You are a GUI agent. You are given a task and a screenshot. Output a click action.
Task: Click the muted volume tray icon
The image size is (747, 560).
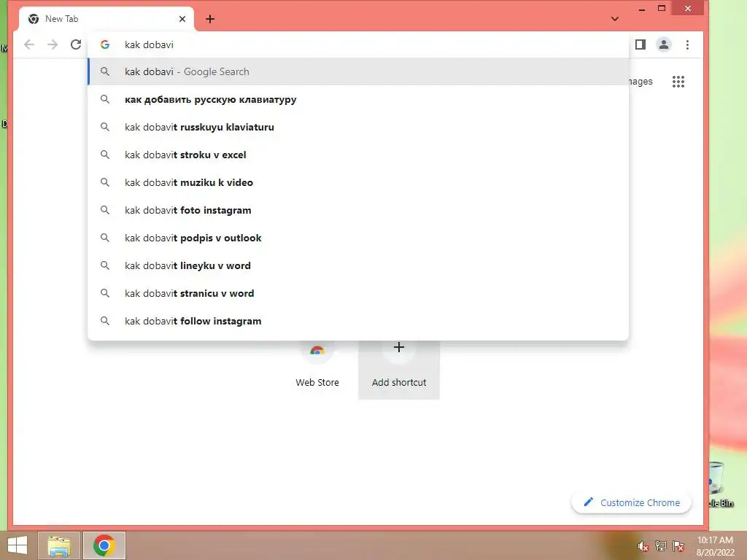pos(643,546)
